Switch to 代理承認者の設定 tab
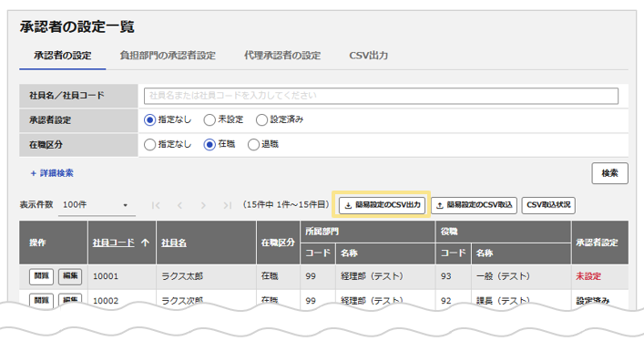 (x=282, y=56)
